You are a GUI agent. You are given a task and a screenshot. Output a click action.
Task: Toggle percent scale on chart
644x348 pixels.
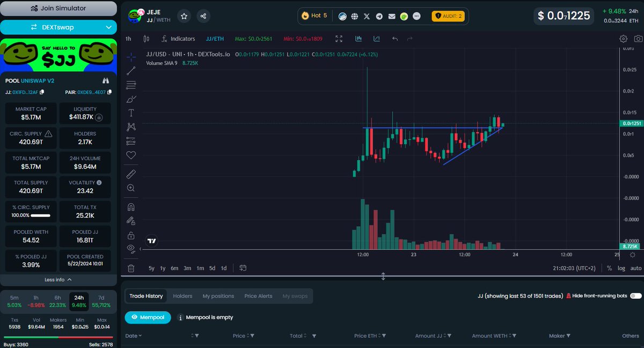tap(609, 268)
